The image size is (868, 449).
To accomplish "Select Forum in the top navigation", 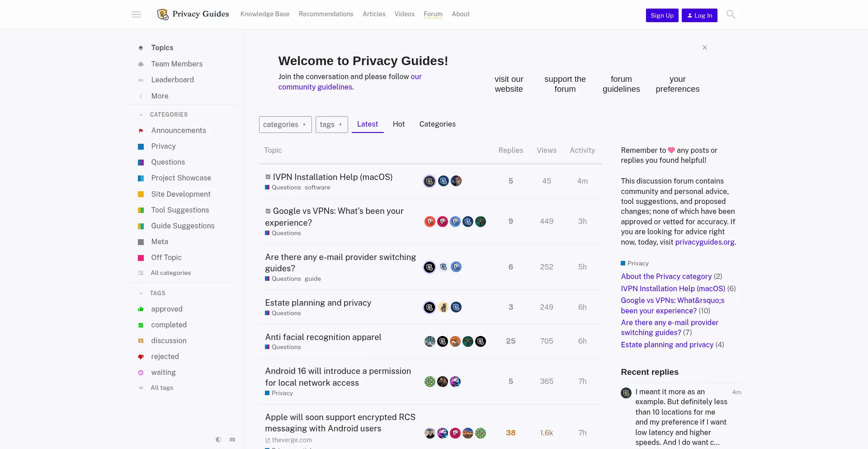I will pos(433,14).
